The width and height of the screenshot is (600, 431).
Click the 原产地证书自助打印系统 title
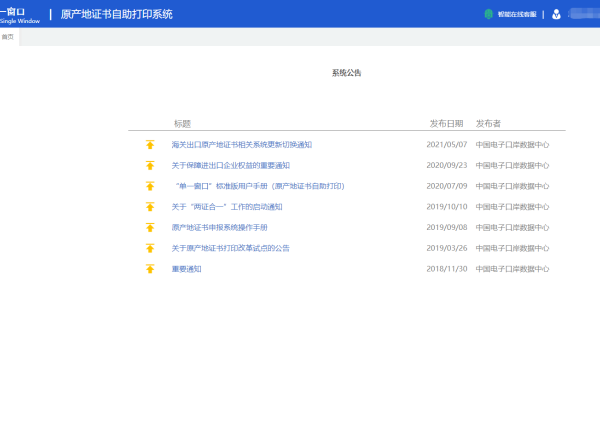(x=116, y=14)
